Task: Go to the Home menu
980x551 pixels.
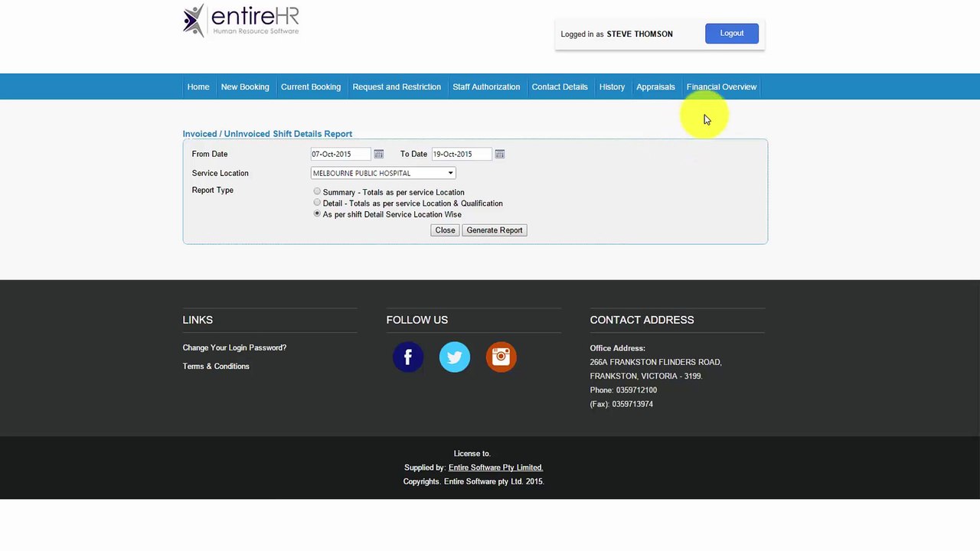Action: click(198, 86)
